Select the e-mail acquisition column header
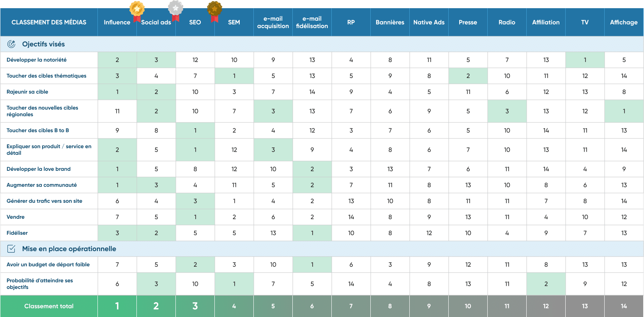Screen dimensions: 644x317 coord(273,23)
